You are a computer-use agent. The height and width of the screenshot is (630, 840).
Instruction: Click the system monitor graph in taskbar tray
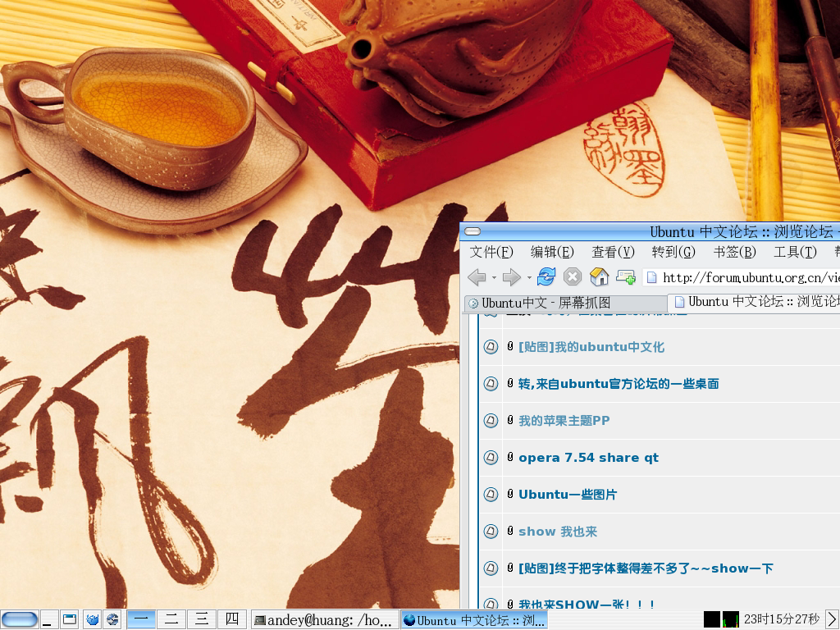[731, 620]
